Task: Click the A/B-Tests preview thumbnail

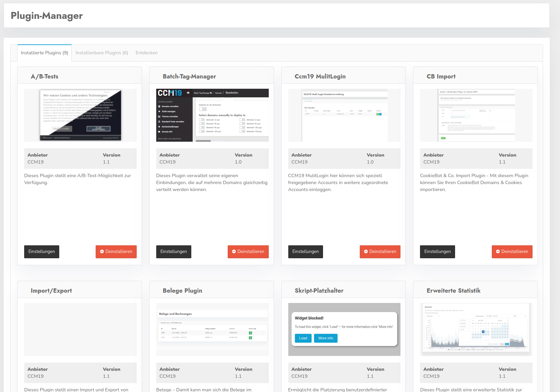Action: pos(80,115)
